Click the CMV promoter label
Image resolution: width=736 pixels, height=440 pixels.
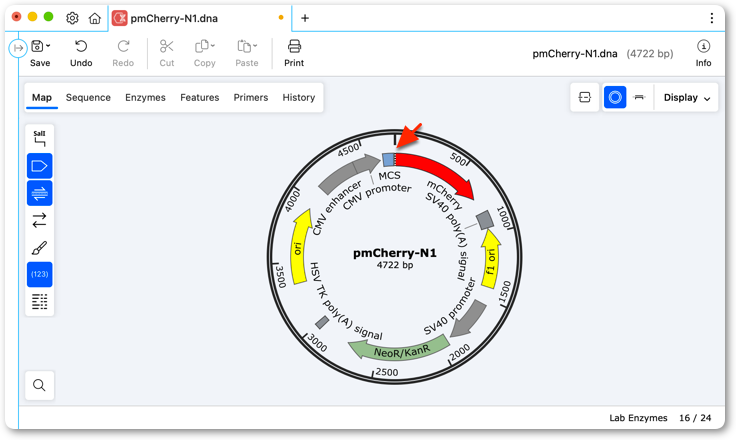376,196
